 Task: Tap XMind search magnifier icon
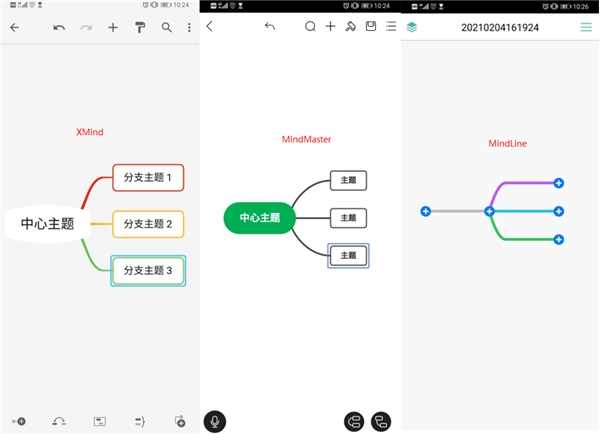coord(166,27)
